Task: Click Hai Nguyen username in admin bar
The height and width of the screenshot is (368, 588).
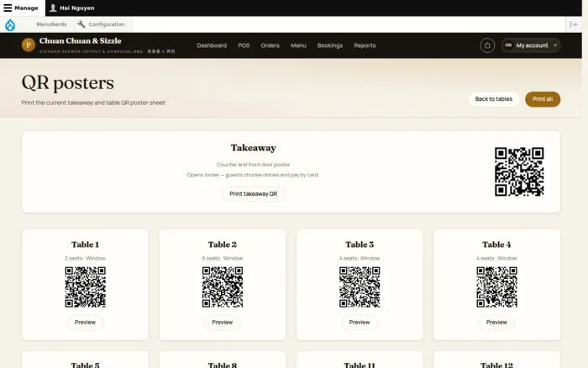Action: coord(77,8)
